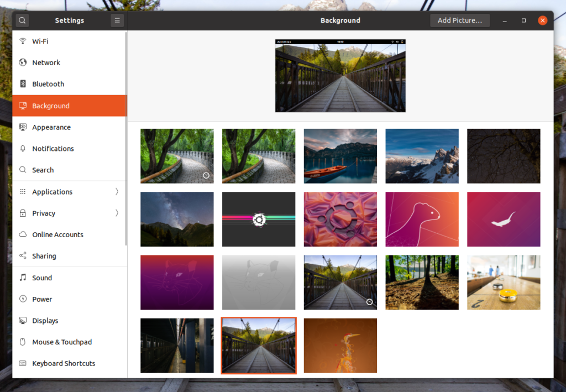Choose the Milky Way night sky wallpaper

(177, 219)
